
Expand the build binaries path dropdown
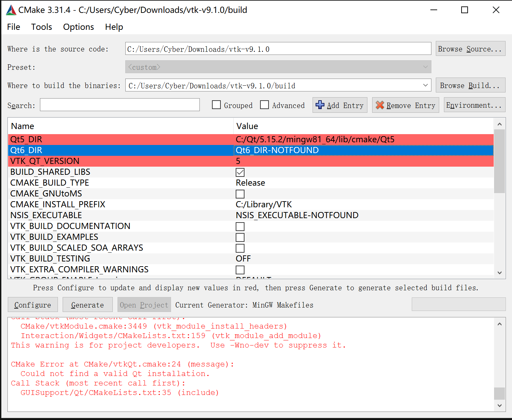[425, 85]
